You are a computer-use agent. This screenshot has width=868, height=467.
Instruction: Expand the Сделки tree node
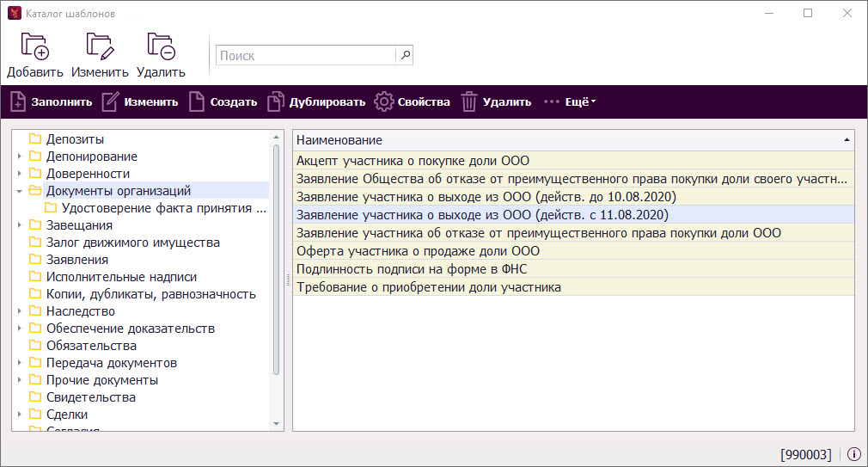20,414
